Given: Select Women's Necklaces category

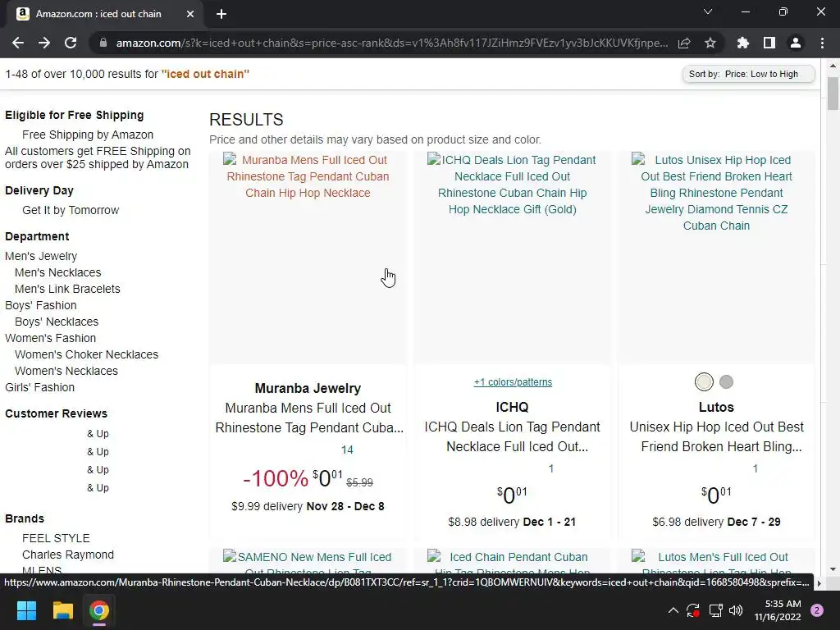Looking at the screenshot, I should click(x=66, y=371).
